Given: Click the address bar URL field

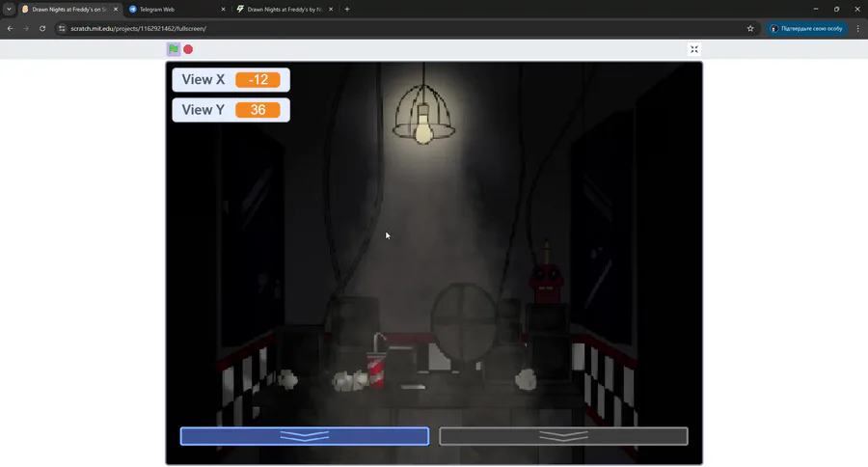Looking at the screenshot, I should pyautogui.click(x=407, y=28).
